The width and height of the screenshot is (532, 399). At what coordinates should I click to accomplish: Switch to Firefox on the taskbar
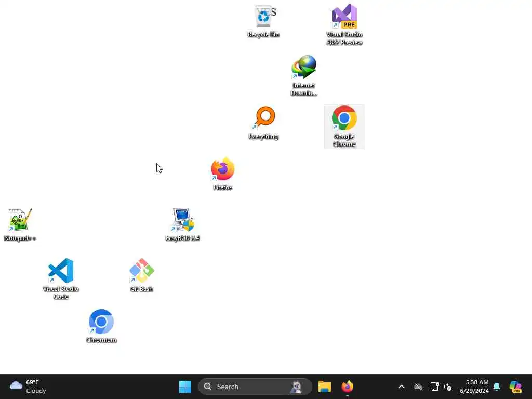(x=348, y=387)
